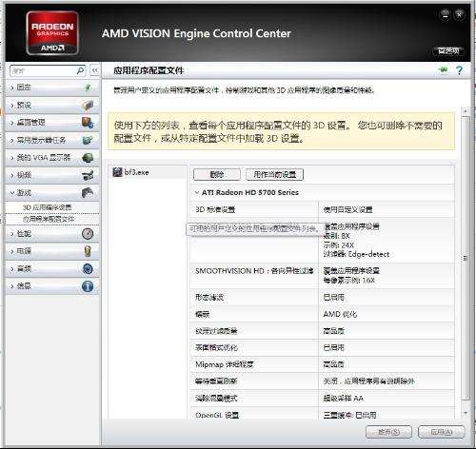Screen dimensions: 476x449
Task: Click the magnifier search icon
Action: point(81,70)
